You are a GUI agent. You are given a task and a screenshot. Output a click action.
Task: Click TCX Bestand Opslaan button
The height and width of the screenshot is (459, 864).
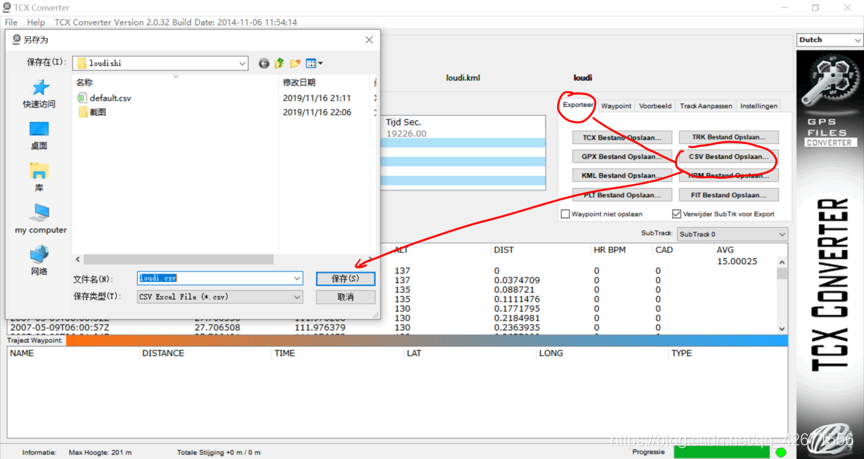pos(623,137)
